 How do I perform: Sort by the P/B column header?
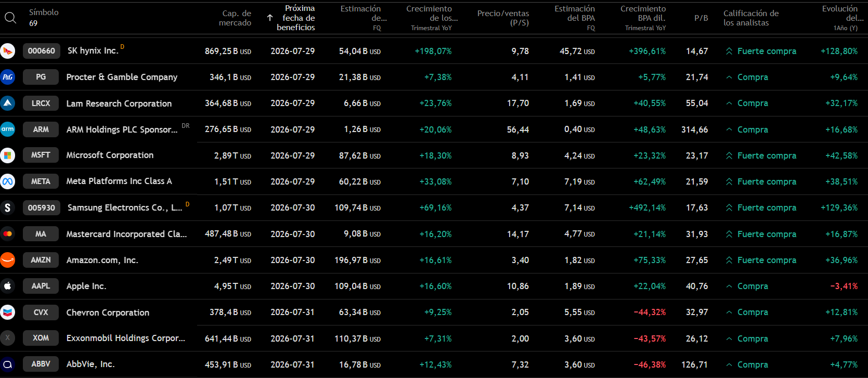tap(701, 18)
